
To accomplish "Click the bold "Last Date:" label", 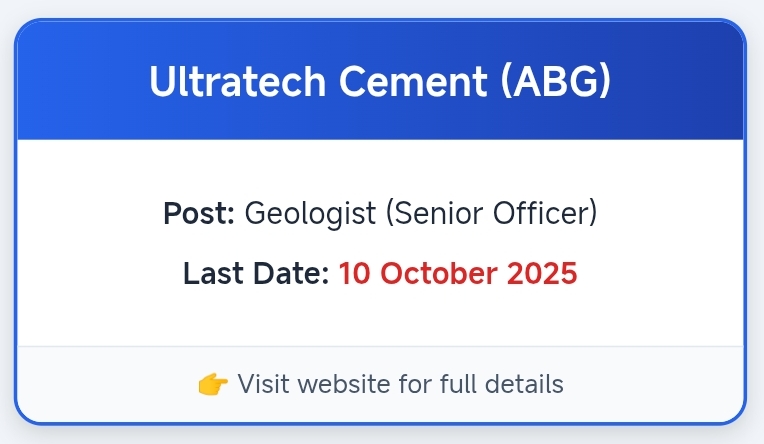I will tap(256, 273).
